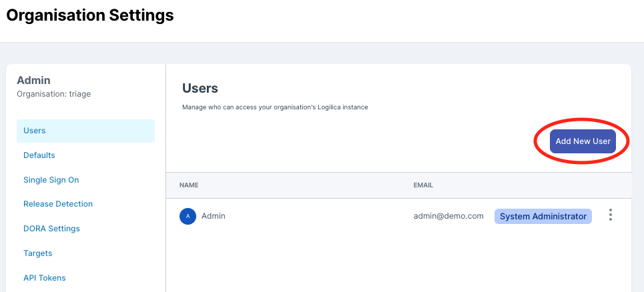Click the Logilica instance access description text

coord(275,107)
